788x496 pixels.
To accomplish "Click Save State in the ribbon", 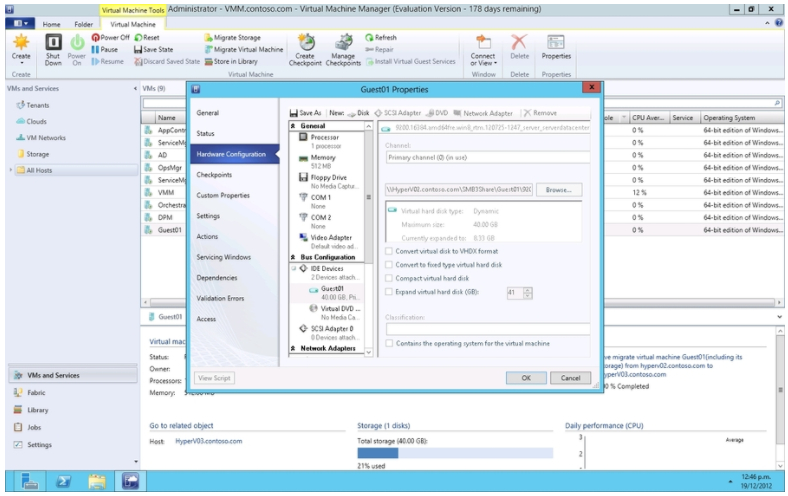I will point(153,49).
